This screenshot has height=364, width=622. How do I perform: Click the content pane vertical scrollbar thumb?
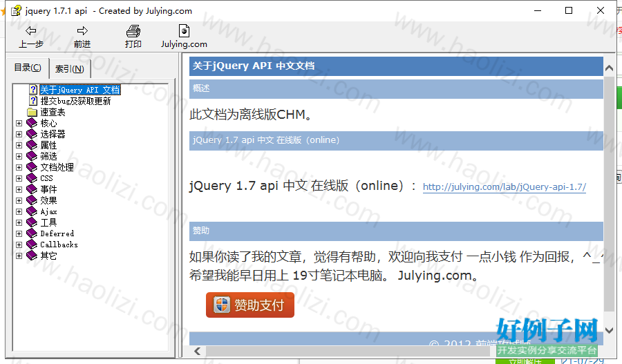610,194
